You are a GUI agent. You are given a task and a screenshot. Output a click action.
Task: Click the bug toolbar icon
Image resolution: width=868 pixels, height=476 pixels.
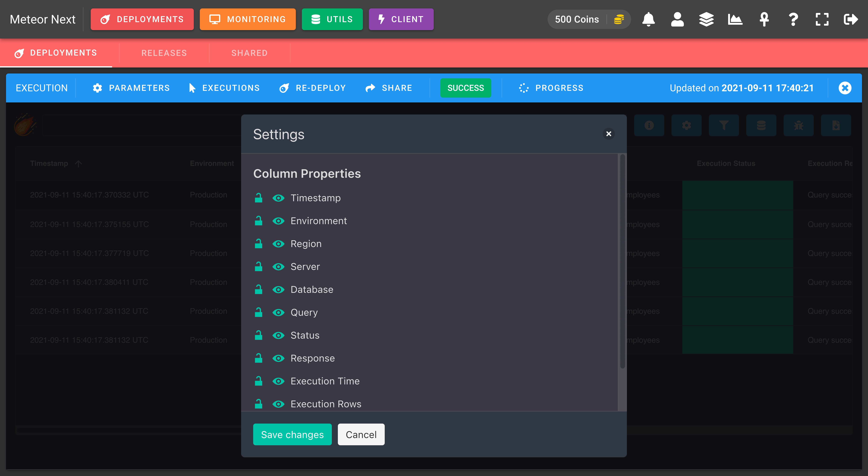799,126
